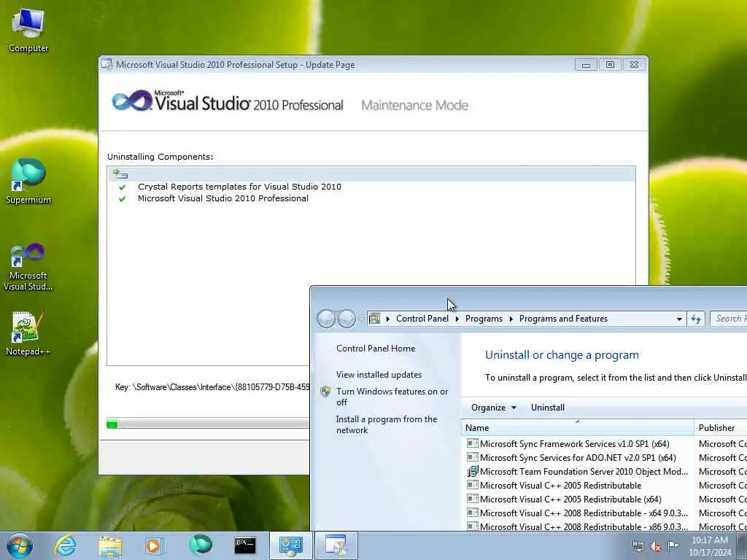Click the Uninstall toolbar button

tap(547, 408)
